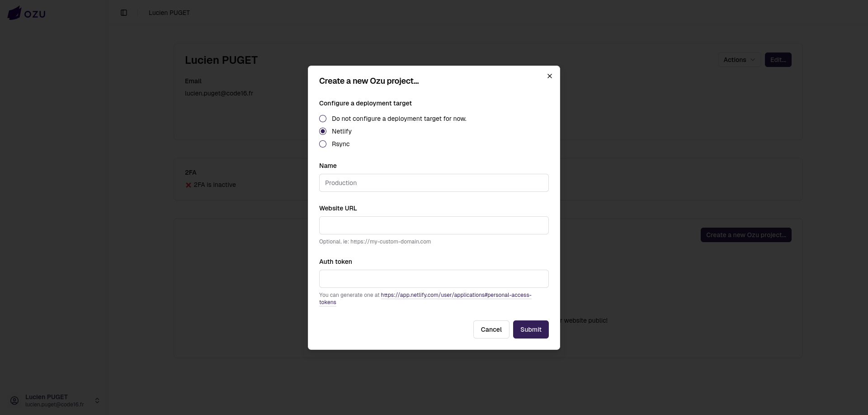Image resolution: width=868 pixels, height=415 pixels.
Task: Click the Lucien PUGET page heading
Action: coord(221,60)
